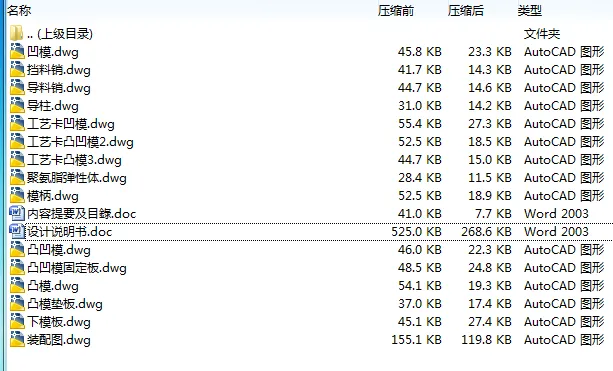The image size is (613, 371).
Task: Select the file name 凸凹模.dwg
Action: 59,250
